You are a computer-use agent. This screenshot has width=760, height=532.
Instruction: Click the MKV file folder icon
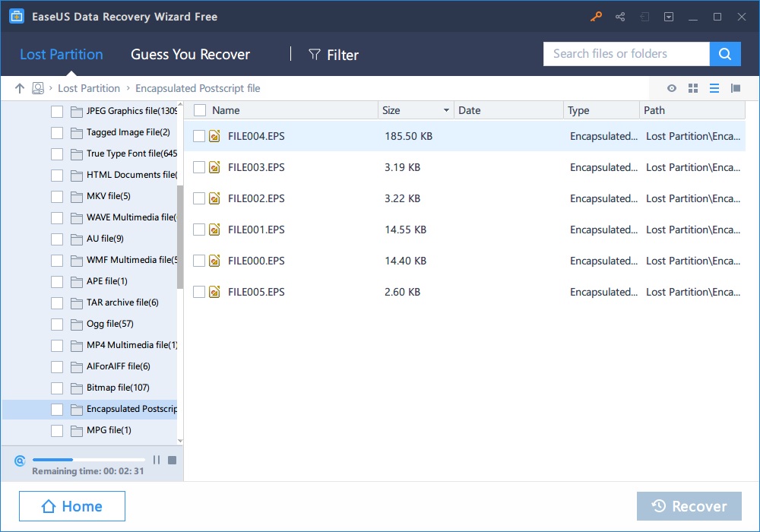click(77, 197)
